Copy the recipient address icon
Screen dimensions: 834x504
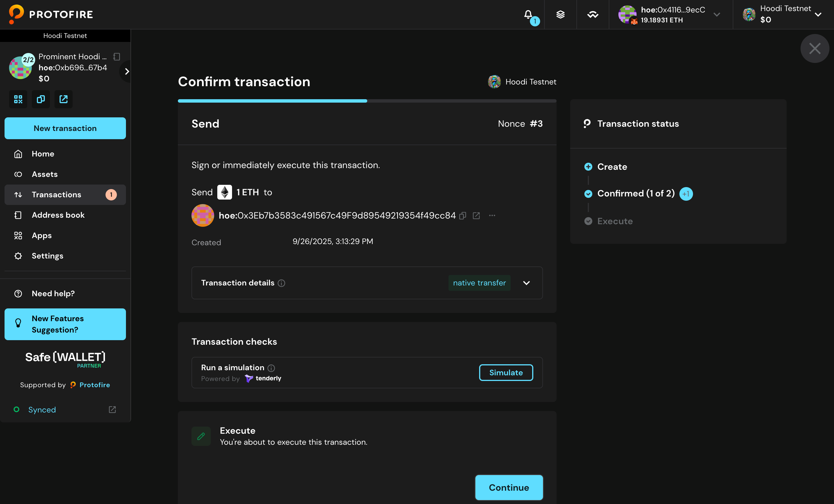pos(463,215)
